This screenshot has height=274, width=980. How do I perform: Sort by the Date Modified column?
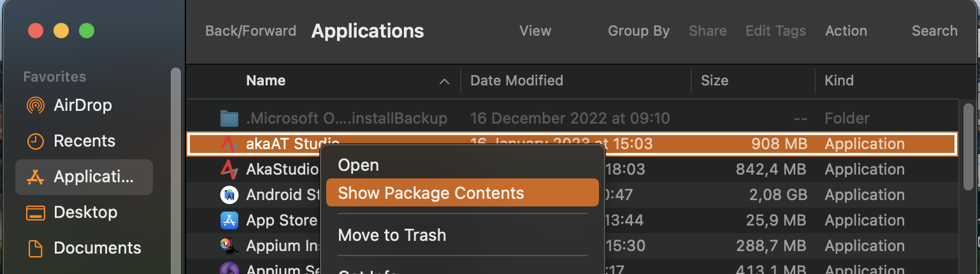click(x=517, y=81)
